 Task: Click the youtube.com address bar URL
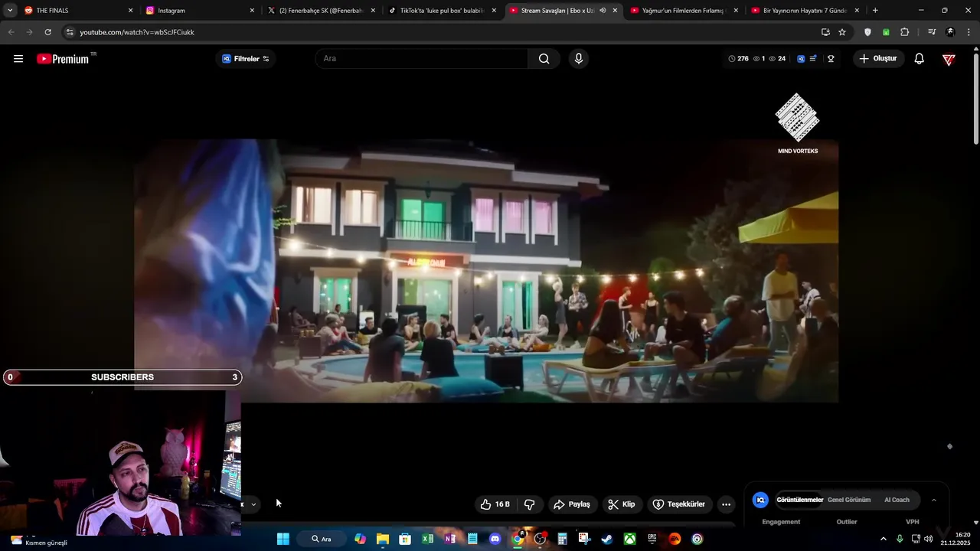pos(137,32)
